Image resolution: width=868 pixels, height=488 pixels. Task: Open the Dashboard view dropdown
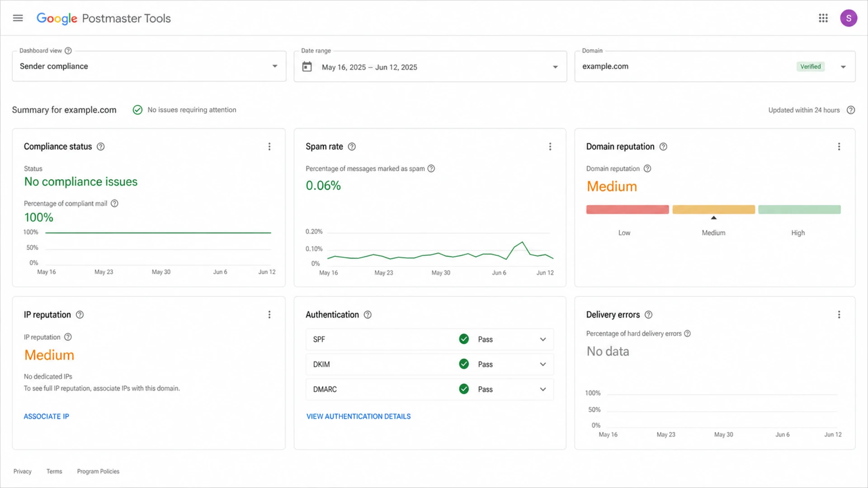(149, 66)
